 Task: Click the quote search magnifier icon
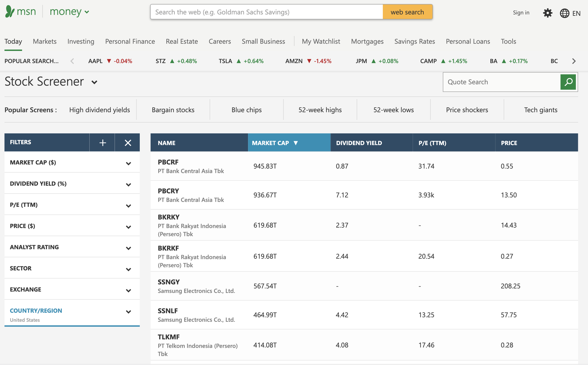tap(568, 82)
